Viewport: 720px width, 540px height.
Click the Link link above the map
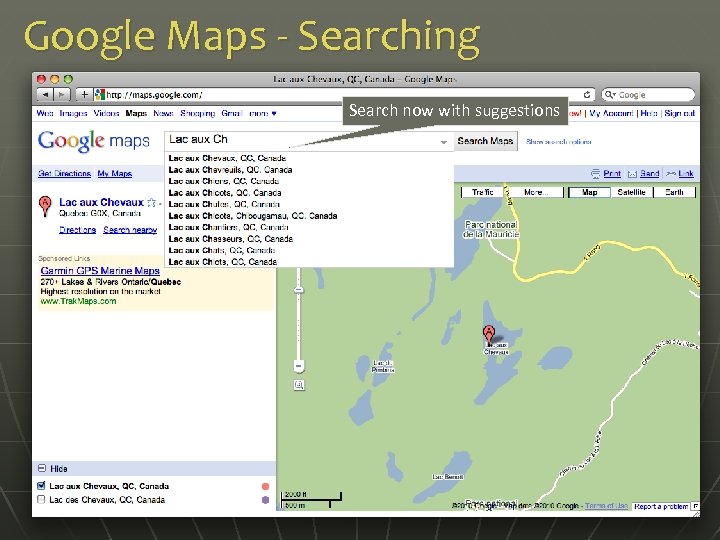pyautogui.click(x=686, y=174)
